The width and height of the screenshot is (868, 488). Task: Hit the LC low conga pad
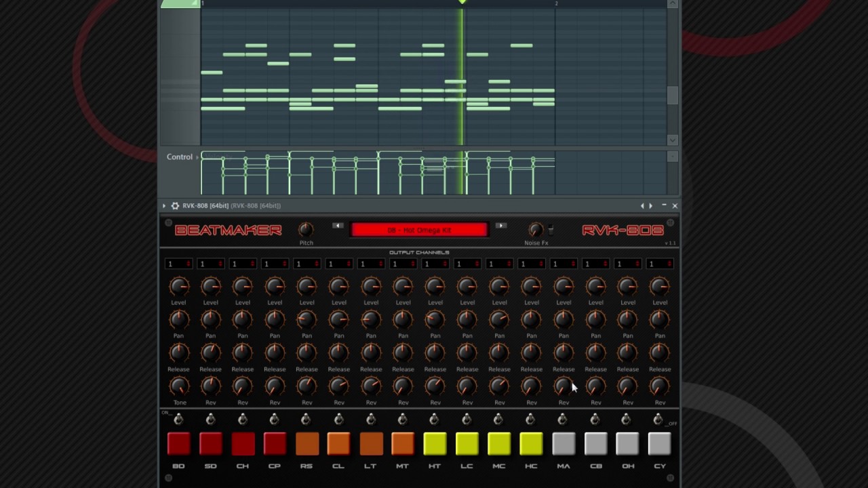tap(467, 444)
